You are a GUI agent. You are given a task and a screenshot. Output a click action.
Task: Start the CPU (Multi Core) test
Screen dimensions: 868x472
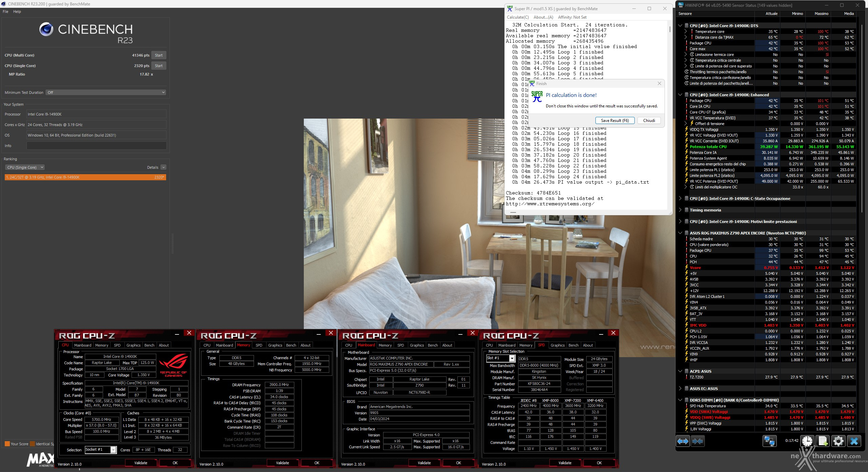tap(159, 55)
